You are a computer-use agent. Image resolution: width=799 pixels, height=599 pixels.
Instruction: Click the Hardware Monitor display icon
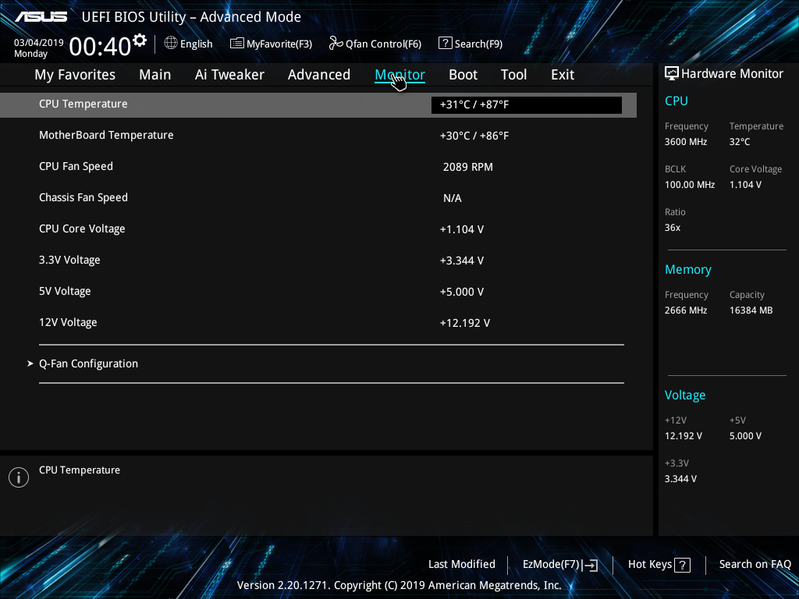click(672, 73)
